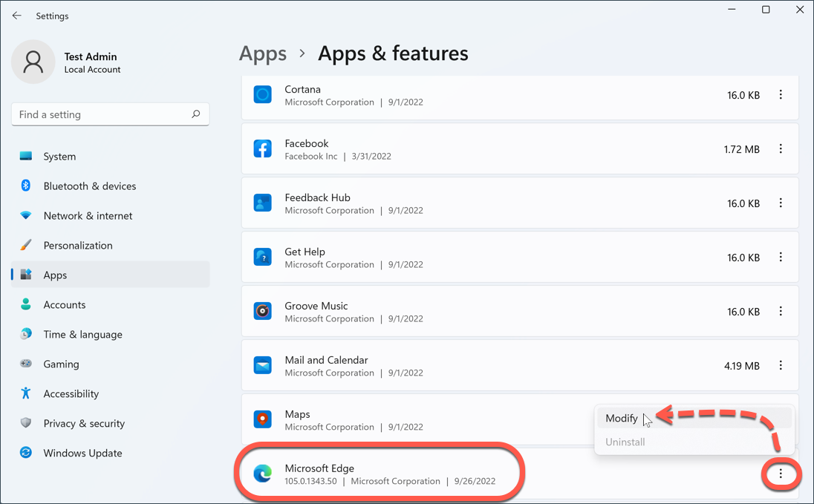Open the three-dot menu for Cortana
Viewport: 814px width, 504px height.
click(x=781, y=94)
